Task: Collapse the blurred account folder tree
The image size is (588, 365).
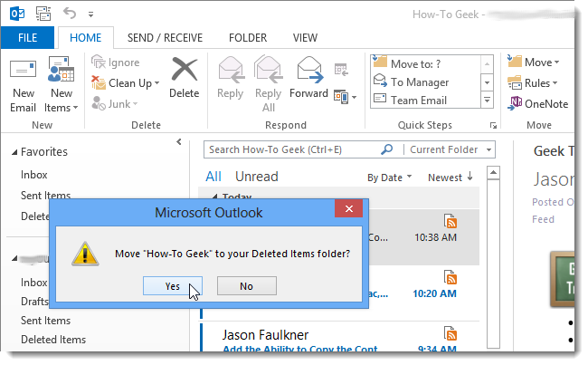Action: (x=14, y=258)
